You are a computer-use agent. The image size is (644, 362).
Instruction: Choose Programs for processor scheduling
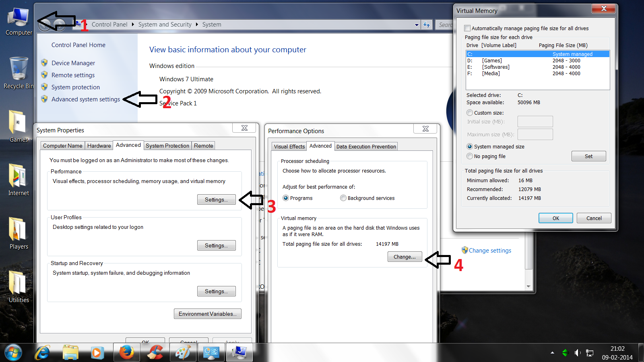click(x=286, y=198)
